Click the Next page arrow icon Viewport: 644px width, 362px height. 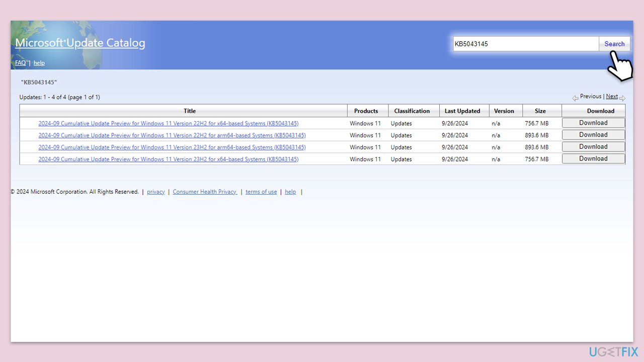click(x=622, y=98)
